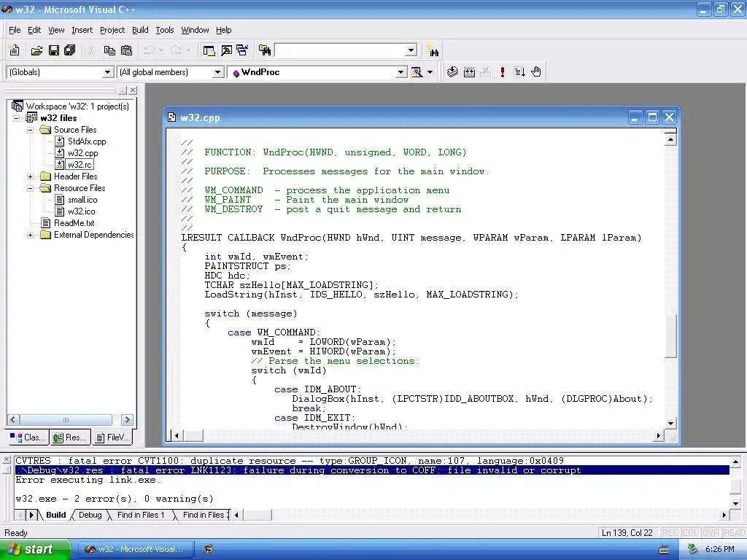Select small.ico in Resource Files
The height and width of the screenshot is (560, 747).
(82, 200)
